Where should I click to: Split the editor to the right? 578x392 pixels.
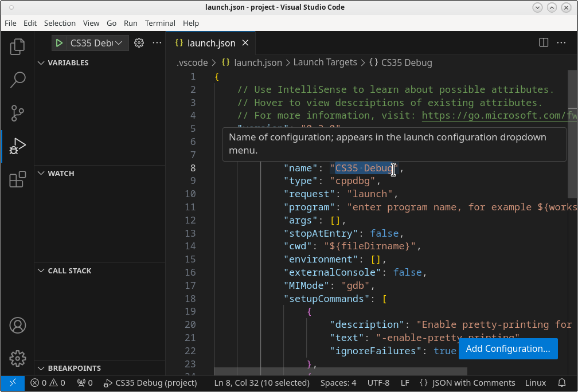pyautogui.click(x=544, y=43)
